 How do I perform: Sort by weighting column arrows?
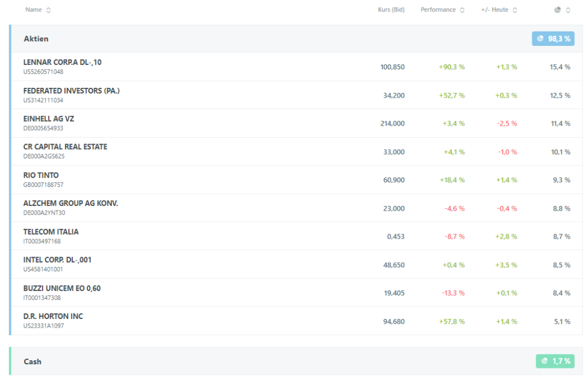point(568,10)
